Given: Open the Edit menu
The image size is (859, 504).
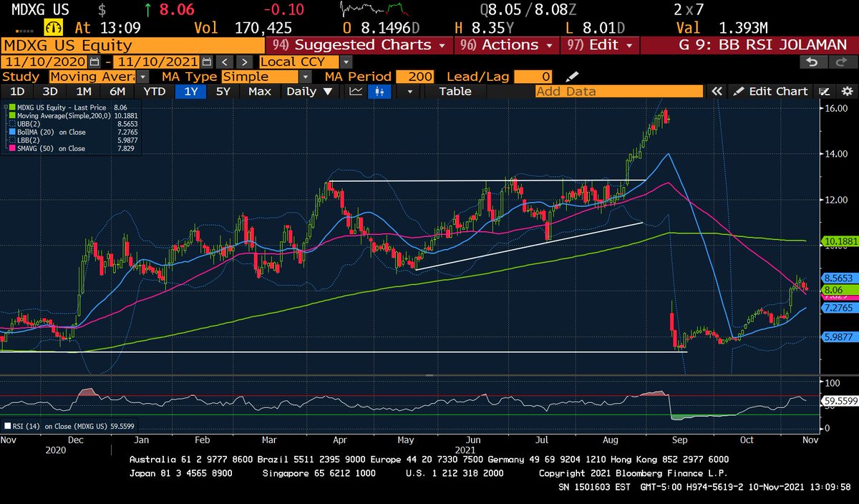Looking at the screenshot, I should point(600,44).
